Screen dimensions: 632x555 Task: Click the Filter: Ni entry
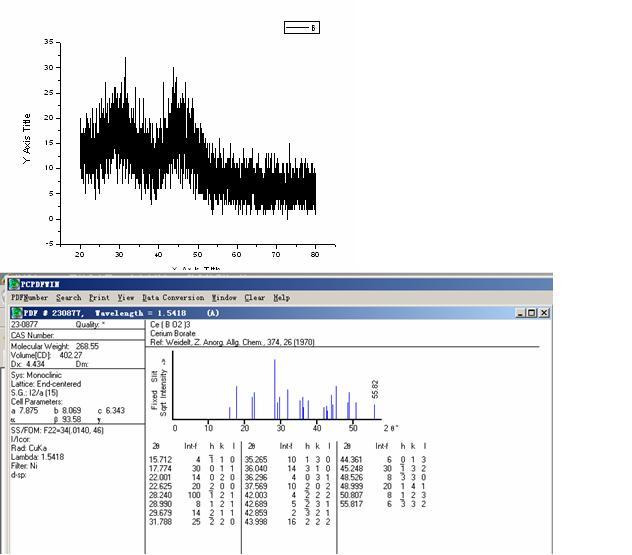pos(24,466)
